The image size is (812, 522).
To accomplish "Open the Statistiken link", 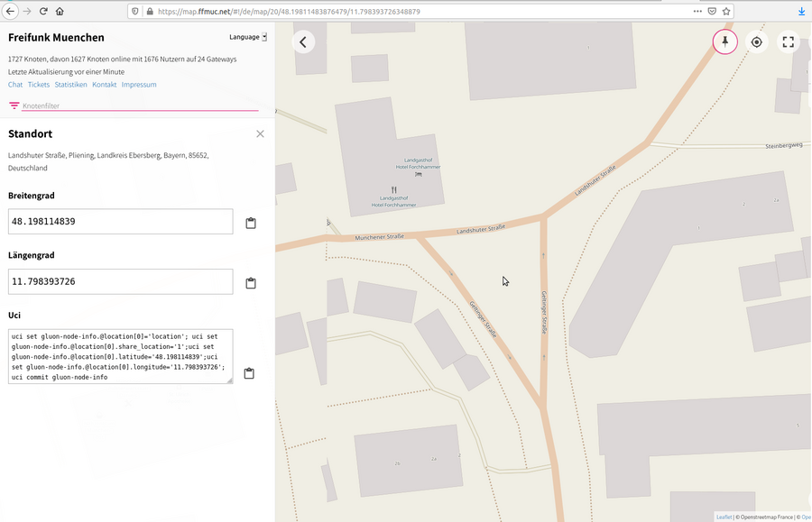I will [70, 84].
